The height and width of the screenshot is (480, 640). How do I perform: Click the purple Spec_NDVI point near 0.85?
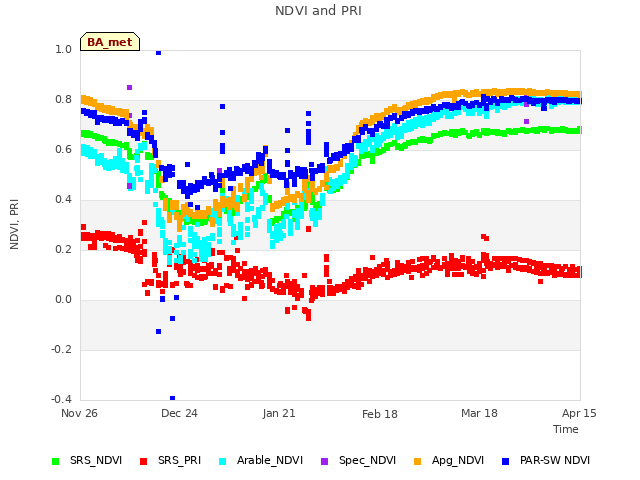click(129, 87)
